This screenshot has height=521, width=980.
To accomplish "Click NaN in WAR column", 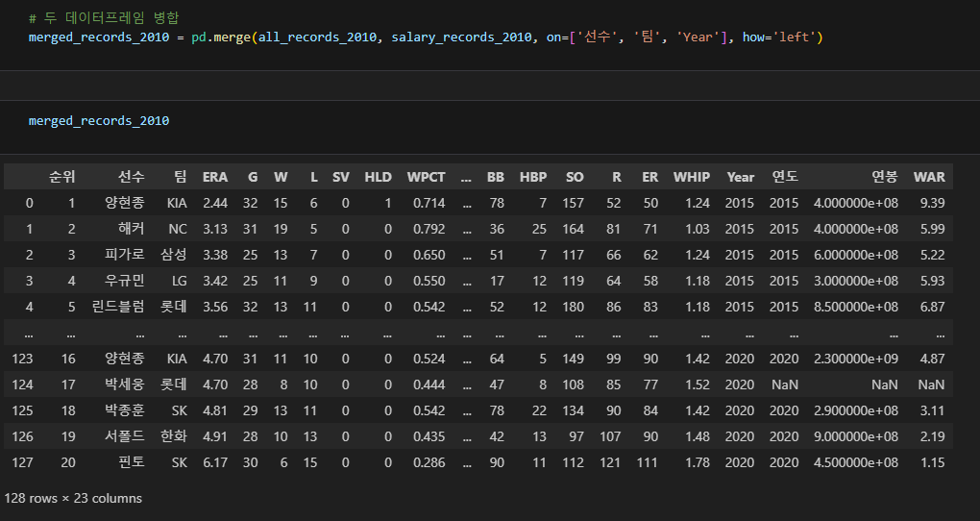I will pyautogui.click(x=931, y=385).
